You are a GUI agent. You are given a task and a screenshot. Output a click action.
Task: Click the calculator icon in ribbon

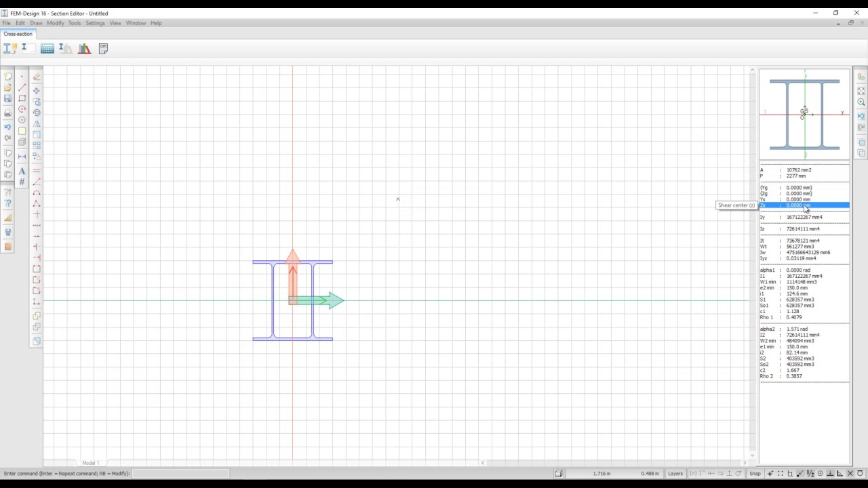(x=47, y=48)
